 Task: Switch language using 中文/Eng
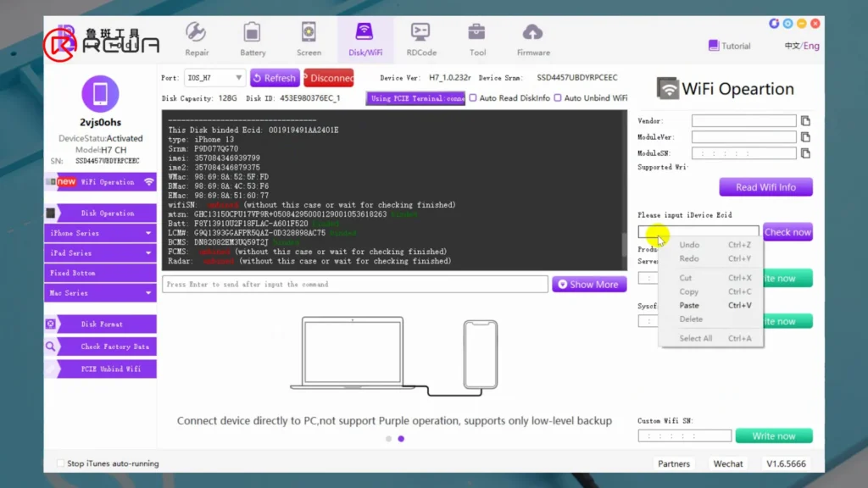click(x=802, y=46)
